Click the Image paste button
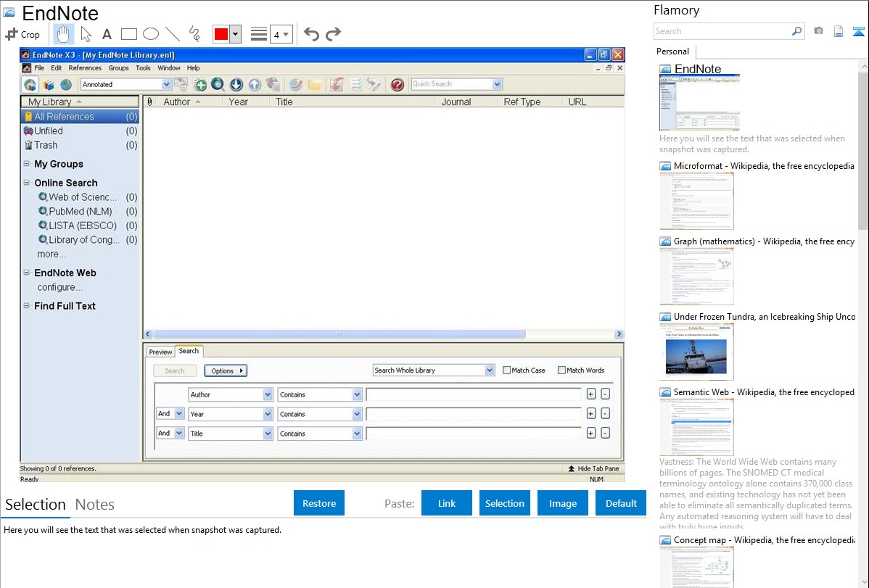Image resolution: width=869 pixels, height=588 pixels. (562, 503)
